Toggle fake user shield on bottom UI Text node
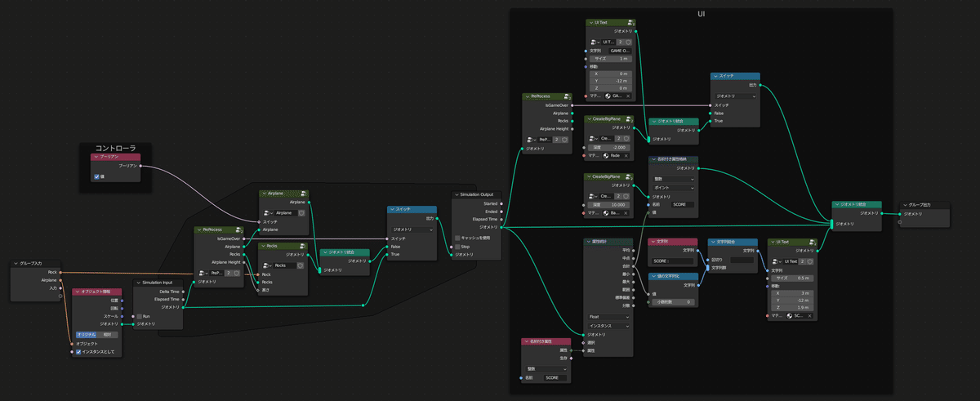 [812, 261]
